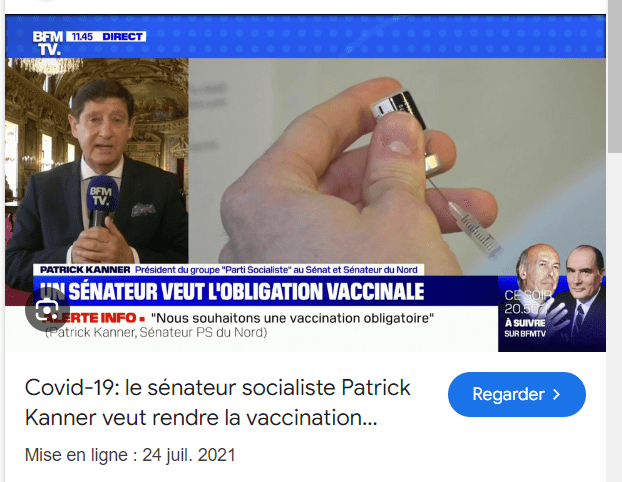Image resolution: width=622 pixels, height=482 pixels.
Task: Select the ALERTE INFO red label
Action: (x=94, y=318)
